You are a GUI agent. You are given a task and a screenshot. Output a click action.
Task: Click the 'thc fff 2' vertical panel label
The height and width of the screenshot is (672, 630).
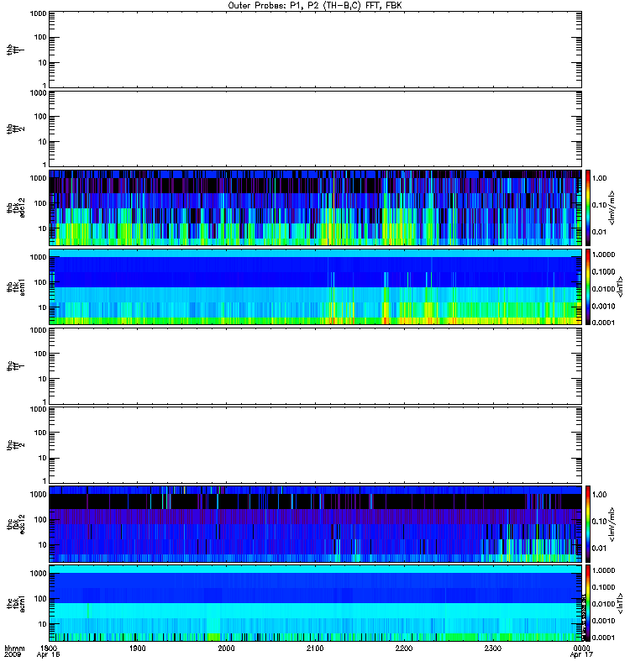(15, 445)
